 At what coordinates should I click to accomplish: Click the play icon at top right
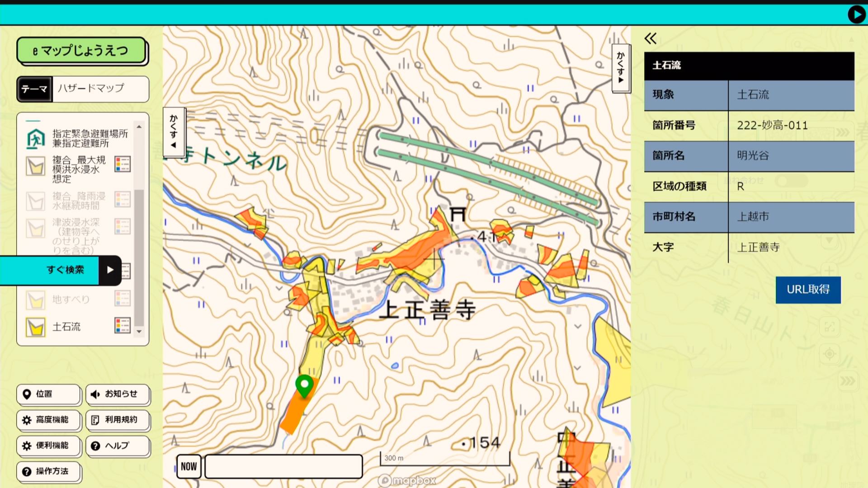[856, 14]
